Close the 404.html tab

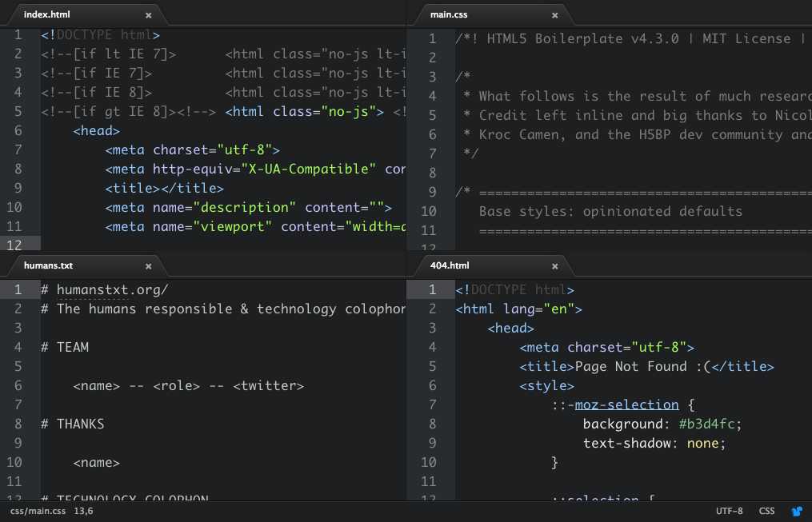point(555,266)
